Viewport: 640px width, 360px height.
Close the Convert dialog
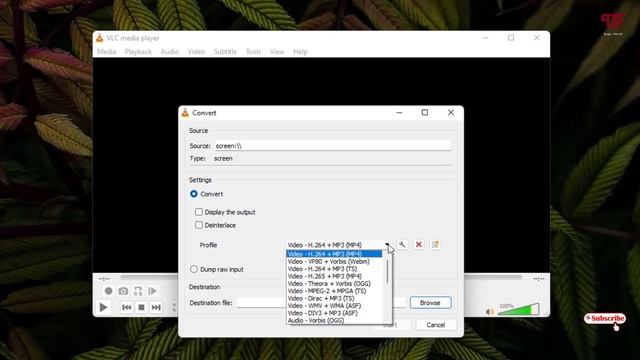(451, 112)
